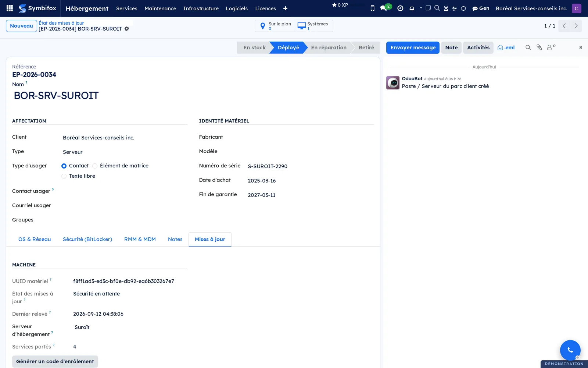Click the Sur le plan map pin button

point(275,26)
